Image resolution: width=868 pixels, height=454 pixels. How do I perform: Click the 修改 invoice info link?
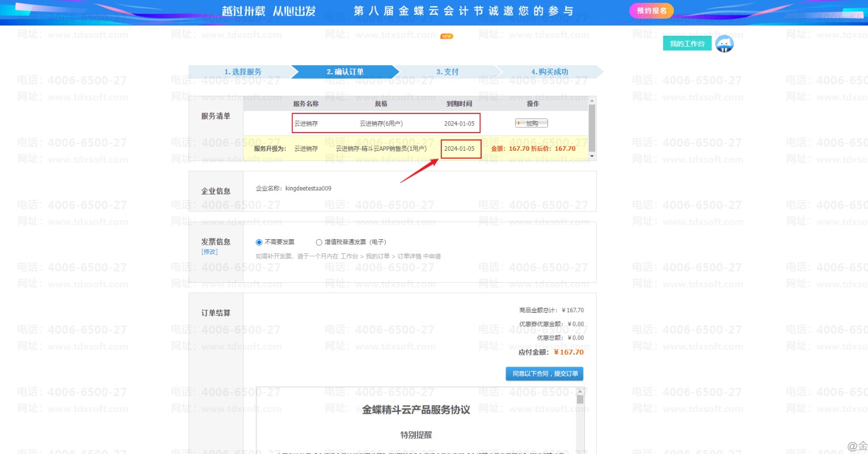(209, 252)
